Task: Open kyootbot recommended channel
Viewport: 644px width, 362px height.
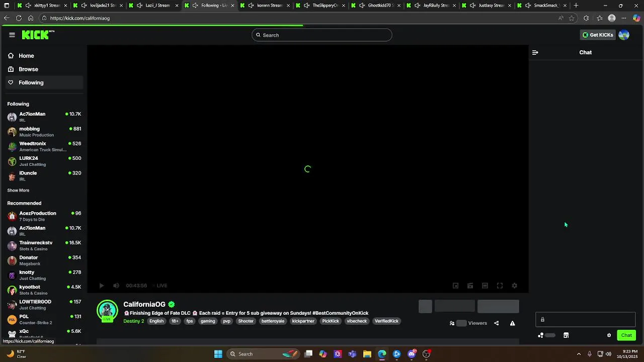Action: pyautogui.click(x=44, y=290)
